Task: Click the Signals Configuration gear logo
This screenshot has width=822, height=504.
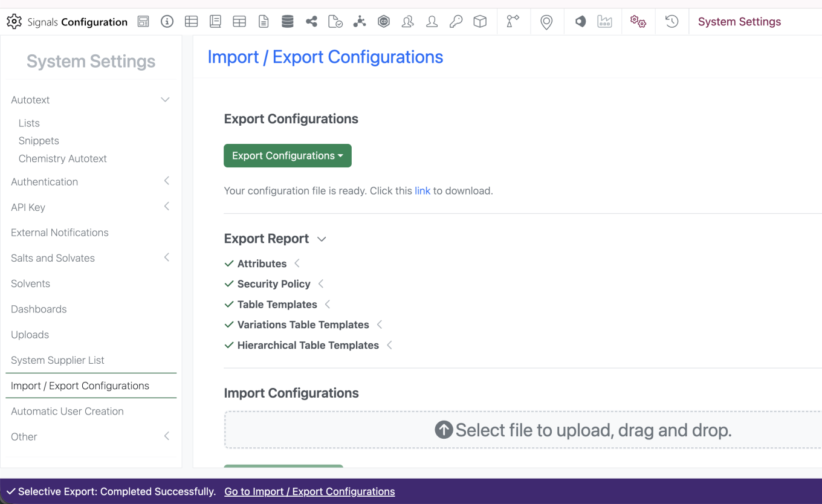Action: (14, 22)
